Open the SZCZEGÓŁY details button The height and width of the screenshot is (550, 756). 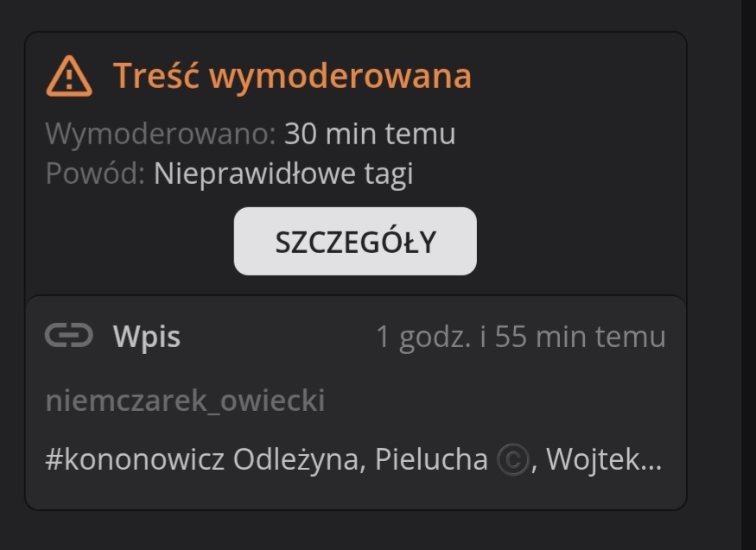coord(355,241)
